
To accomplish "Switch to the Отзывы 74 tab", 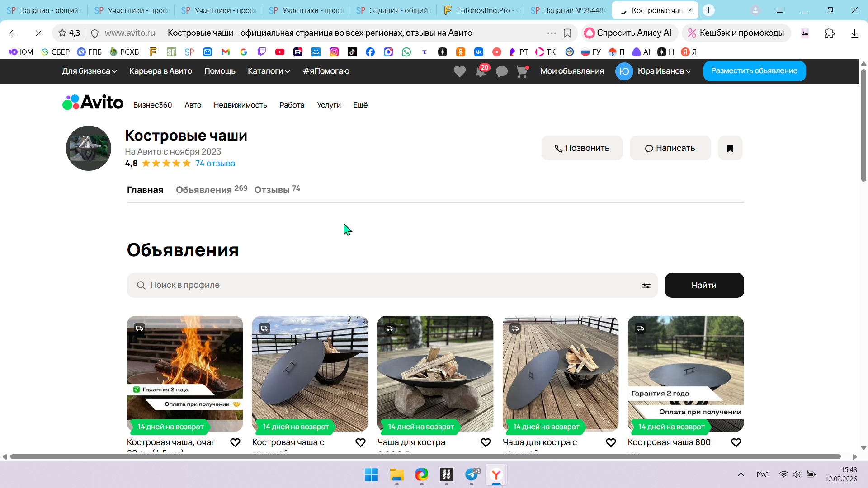I will point(277,190).
